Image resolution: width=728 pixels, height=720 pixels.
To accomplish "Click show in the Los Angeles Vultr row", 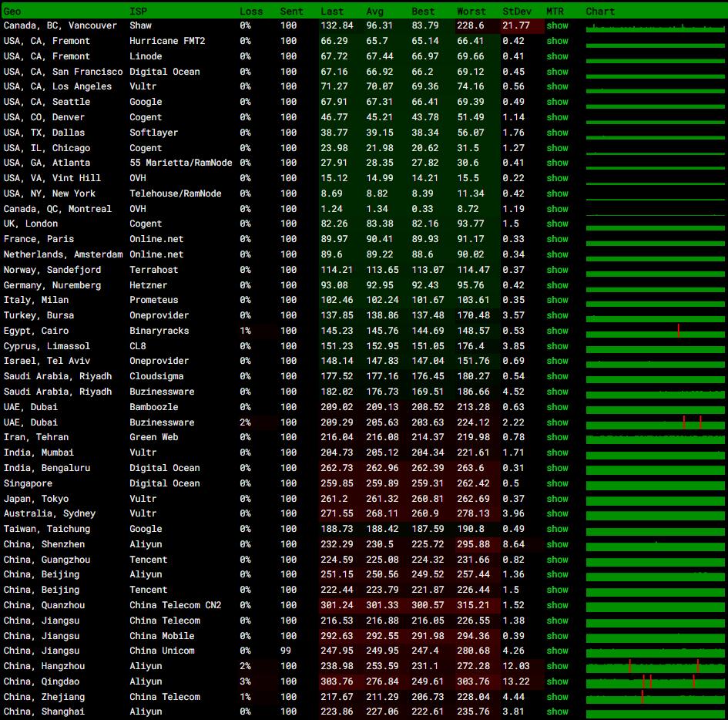I will [x=557, y=86].
